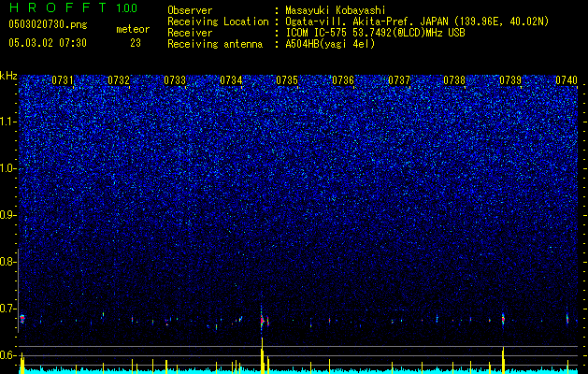Screen dimensions: 588x374
Task: Click the 0737 time marker
Action: point(398,80)
